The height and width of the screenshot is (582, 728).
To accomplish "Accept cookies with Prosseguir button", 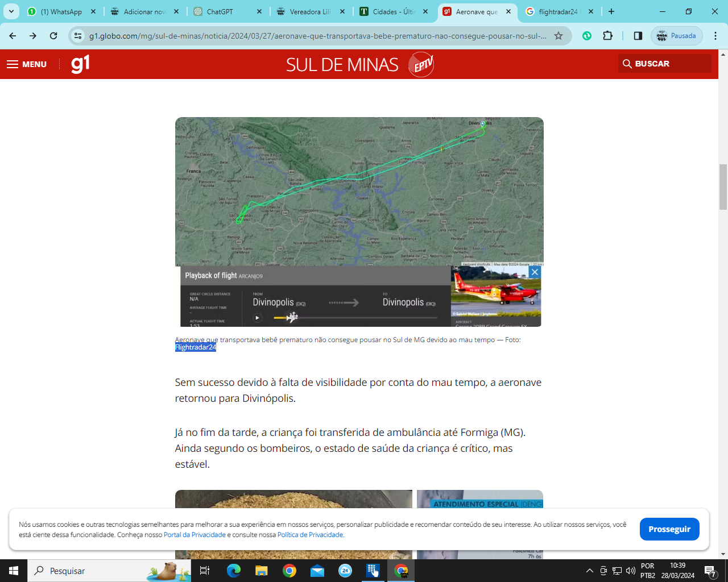I will [x=669, y=529].
